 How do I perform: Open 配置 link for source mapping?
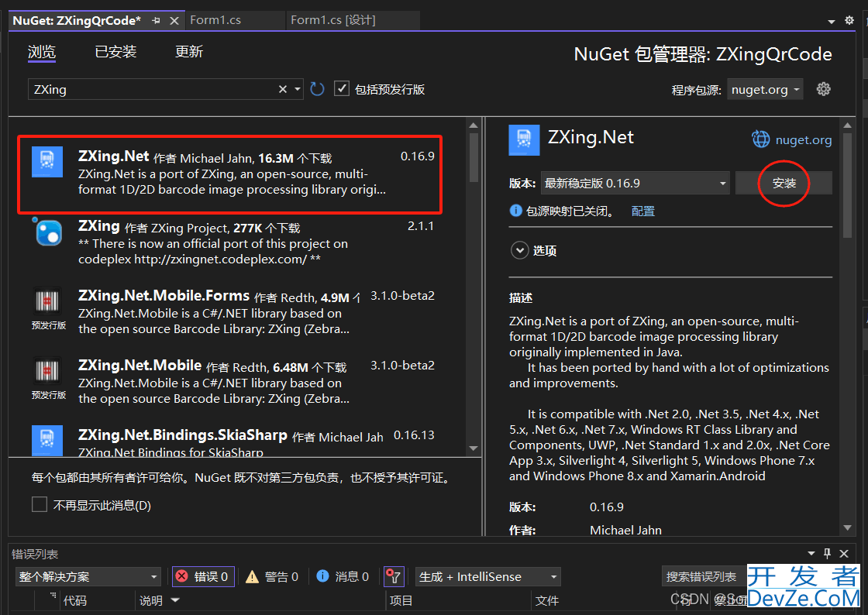point(642,211)
